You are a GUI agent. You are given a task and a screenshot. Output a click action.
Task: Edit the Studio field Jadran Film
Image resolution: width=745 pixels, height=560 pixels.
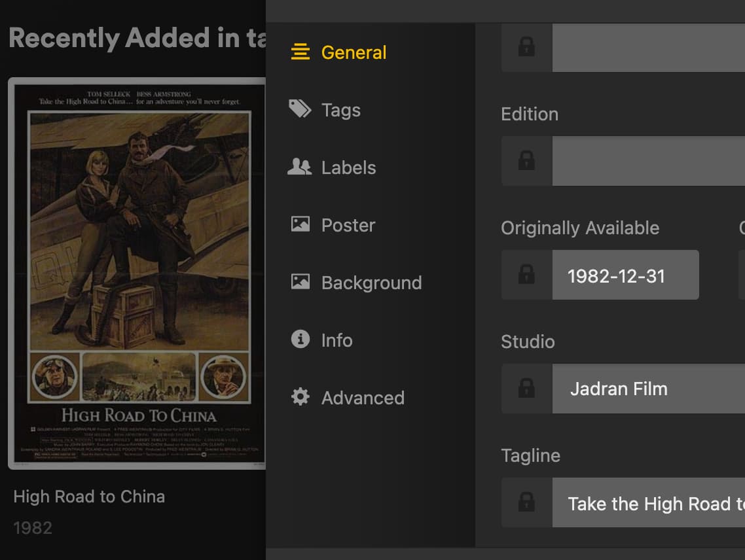coord(649,388)
